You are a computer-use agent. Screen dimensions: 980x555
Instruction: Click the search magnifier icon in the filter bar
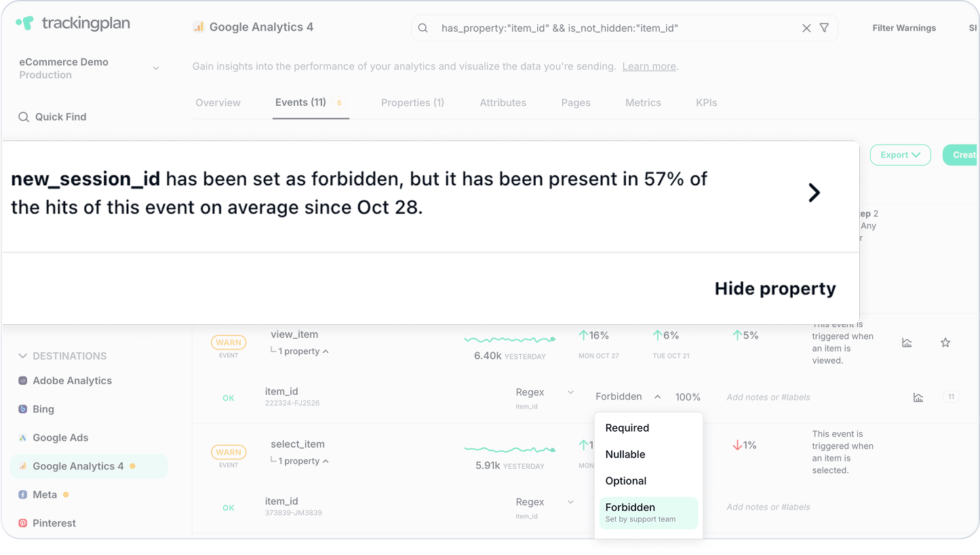click(x=423, y=28)
